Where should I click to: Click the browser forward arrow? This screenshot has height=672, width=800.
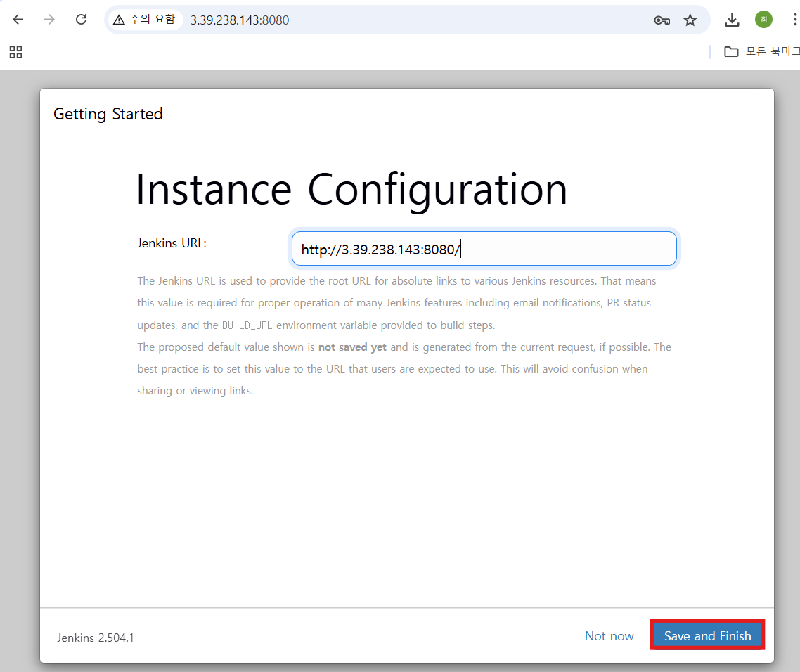pos(49,20)
